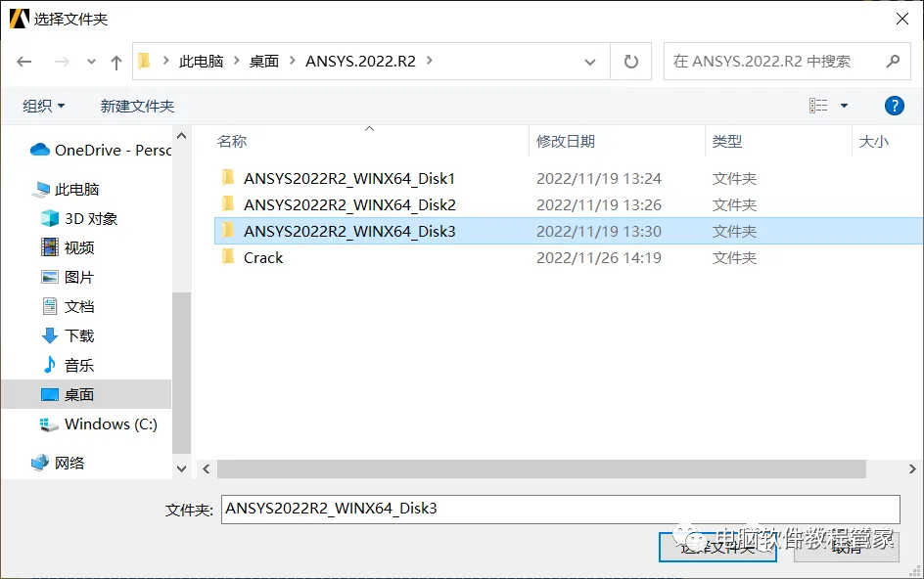Viewport: 924px width, 579px height.
Task: Go back with the left arrow
Action: pos(24,62)
